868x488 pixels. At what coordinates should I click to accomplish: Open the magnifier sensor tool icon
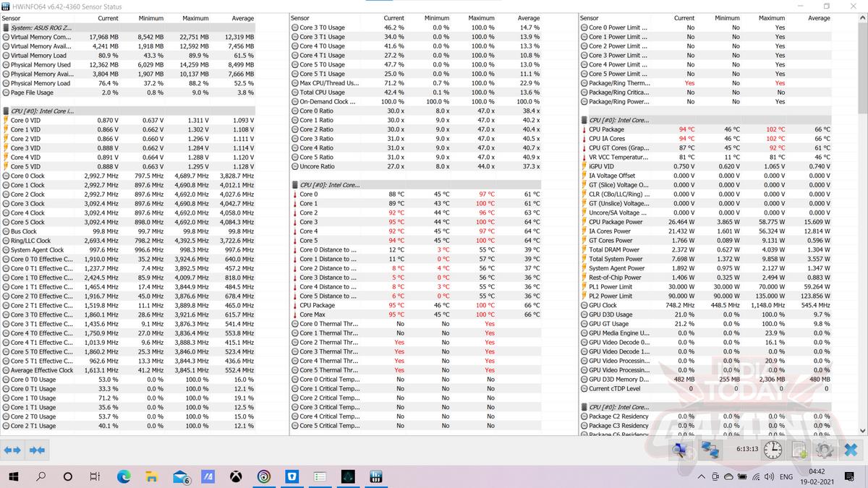click(680, 450)
